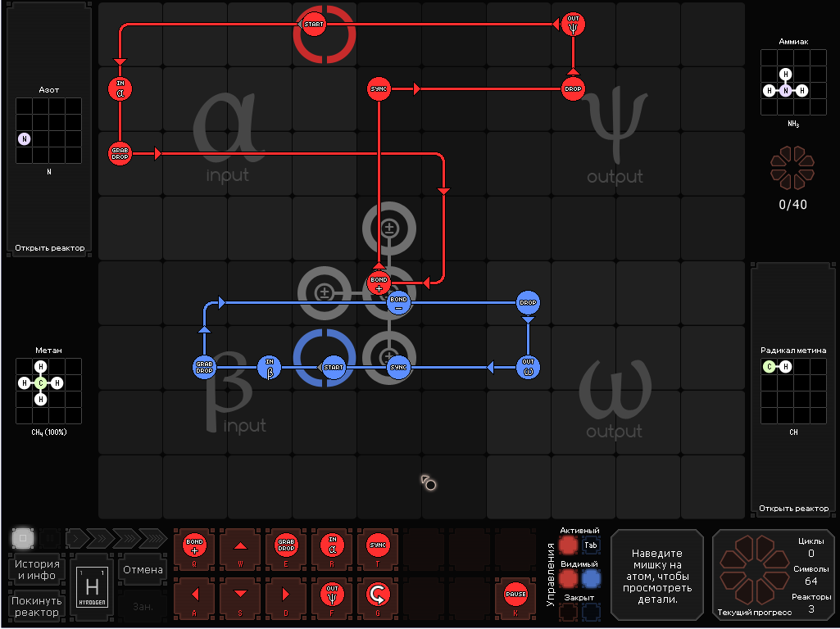The width and height of the screenshot is (840, 629).
Task: Toggle blue lock under Закрыт
Action: (591, 612)
